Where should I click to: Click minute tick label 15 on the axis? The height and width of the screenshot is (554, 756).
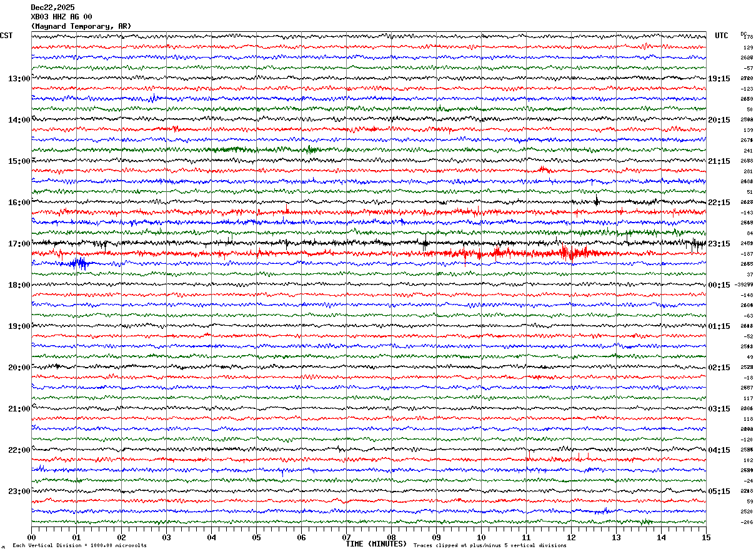(x=706, y=537)
